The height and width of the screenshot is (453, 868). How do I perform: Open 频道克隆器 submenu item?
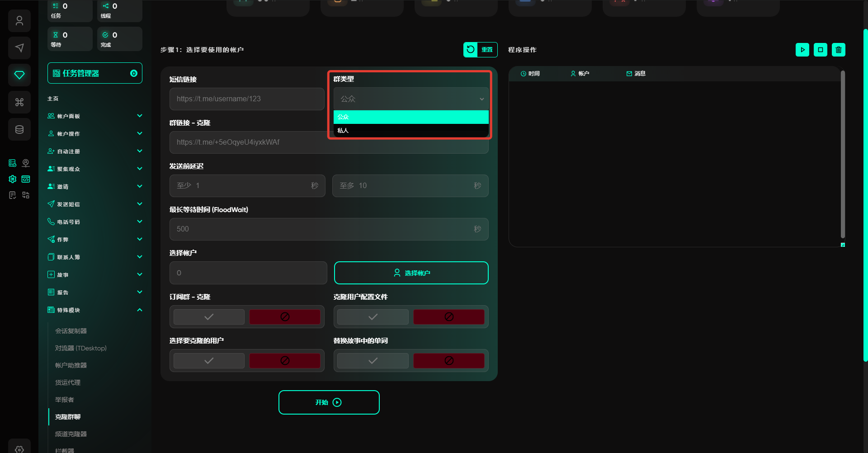[71, 434]
